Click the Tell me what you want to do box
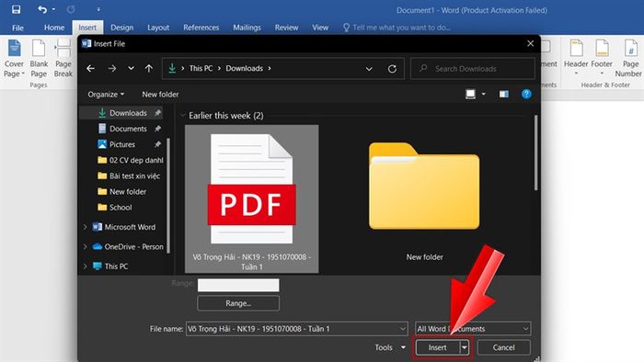Image resolution: width=644 pixels, height=362 pixels. click(397, 28)
